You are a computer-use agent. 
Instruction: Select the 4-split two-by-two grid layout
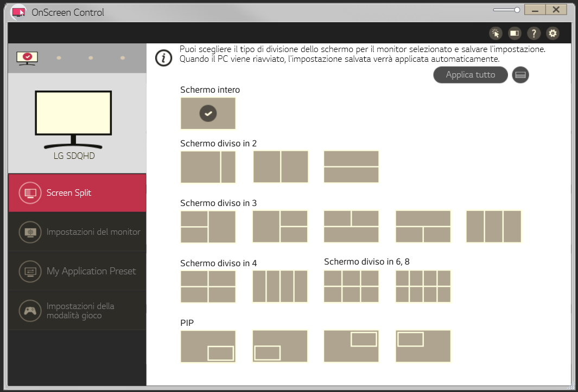[208, 287]
